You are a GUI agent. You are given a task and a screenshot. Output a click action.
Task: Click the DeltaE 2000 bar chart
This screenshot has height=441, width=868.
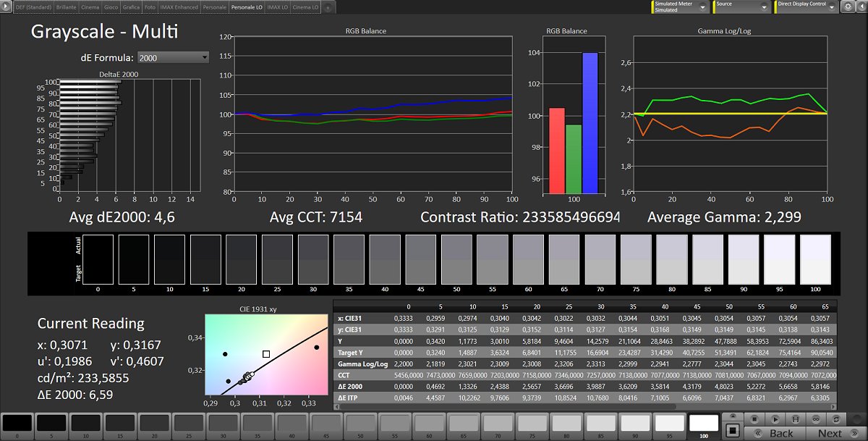129,136
